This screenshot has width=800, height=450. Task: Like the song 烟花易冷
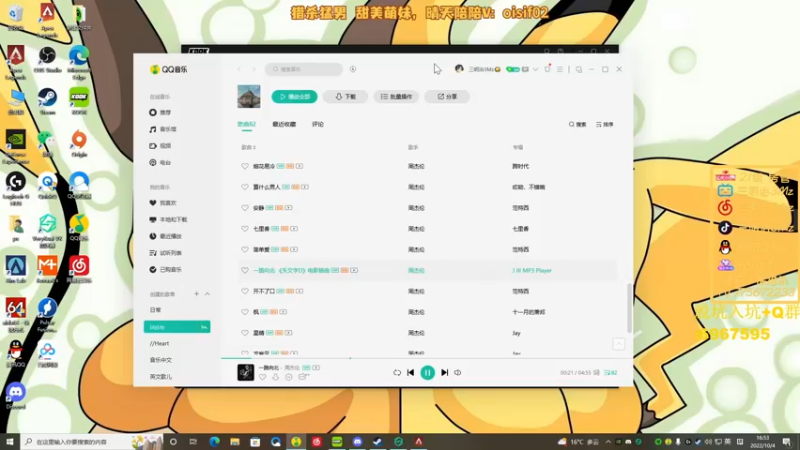tap(245, 166)
